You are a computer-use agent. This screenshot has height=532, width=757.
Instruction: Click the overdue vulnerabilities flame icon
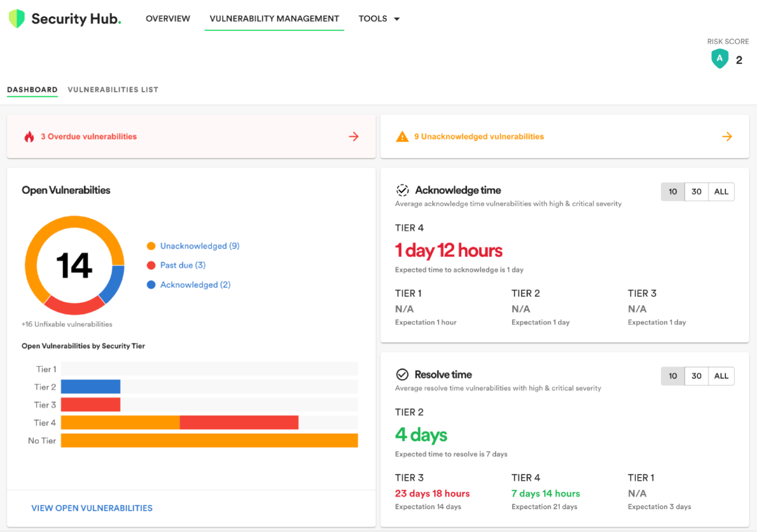coord(29,137)
